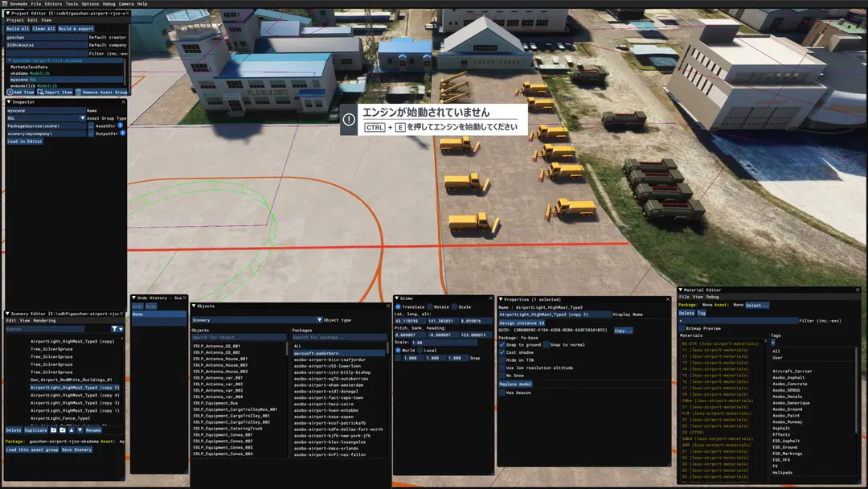Collapse the Material Editor panel triangle

(x=681, y=290)
